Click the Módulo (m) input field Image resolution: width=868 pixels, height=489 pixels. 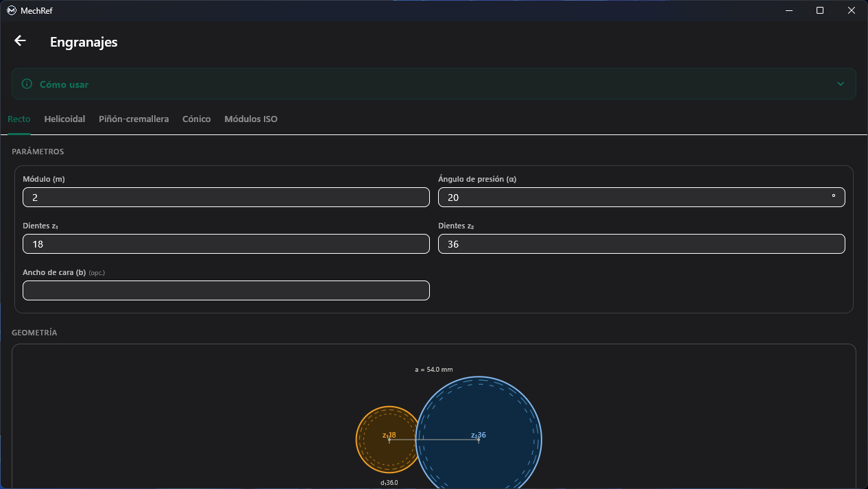226,198
